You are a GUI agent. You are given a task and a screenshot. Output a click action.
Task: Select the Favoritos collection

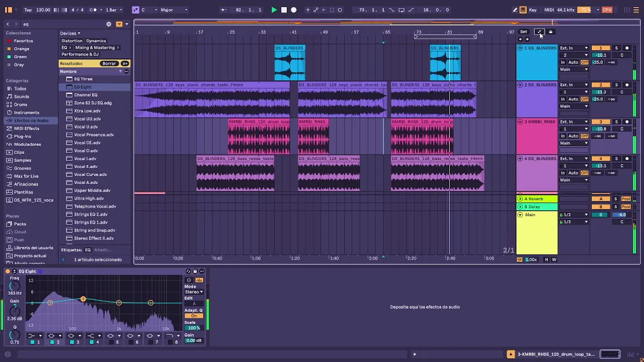coord(23,41)
